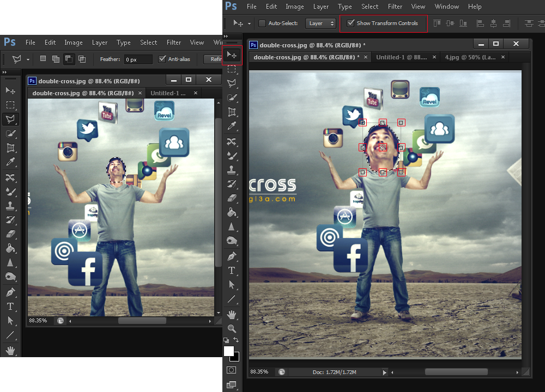
Task: Click swap foreground and background colors arrow
Action: tap(236, 340)
